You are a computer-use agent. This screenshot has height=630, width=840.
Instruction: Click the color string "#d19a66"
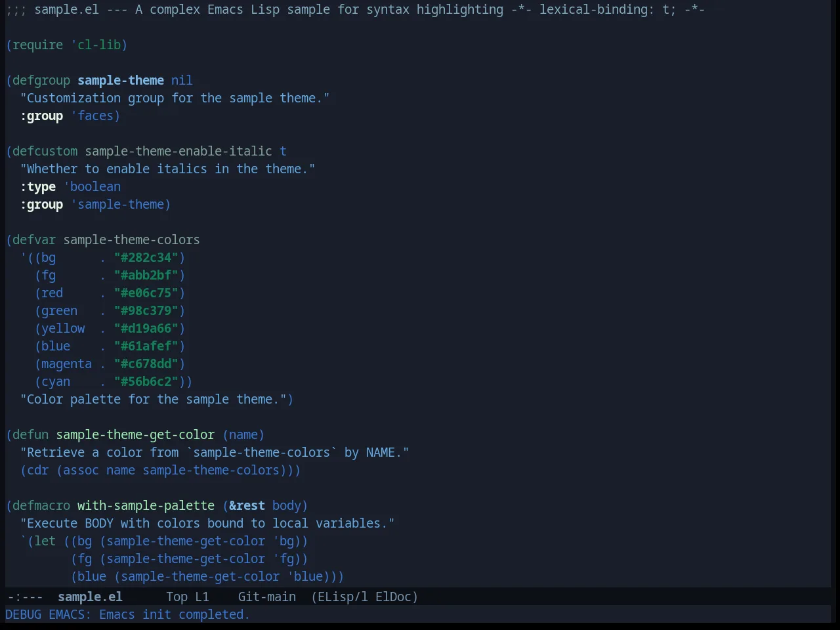(146, 328)
